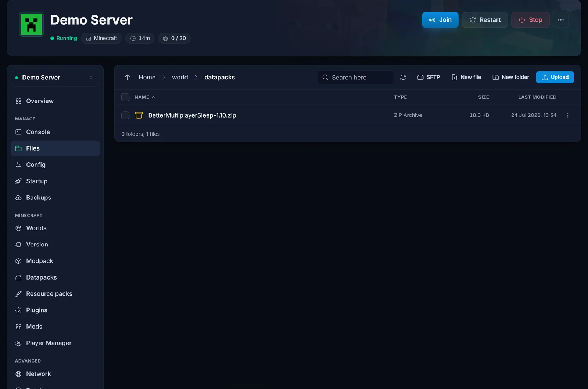The width and height of the screenshot is (588, 389).
Task: Select Files in the sidebar
Action: click(55, 148)
